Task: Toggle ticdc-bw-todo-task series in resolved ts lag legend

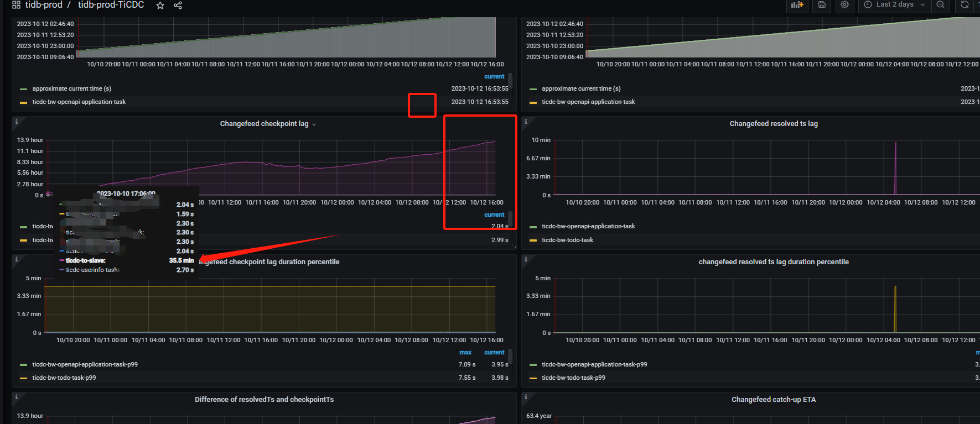Action: coord(567,240)
